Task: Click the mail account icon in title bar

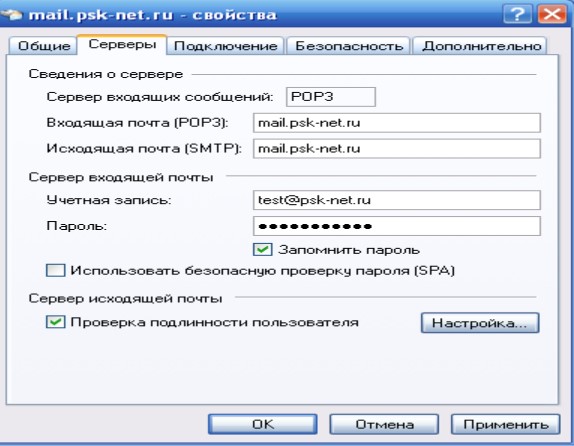Action: (12, 14)
